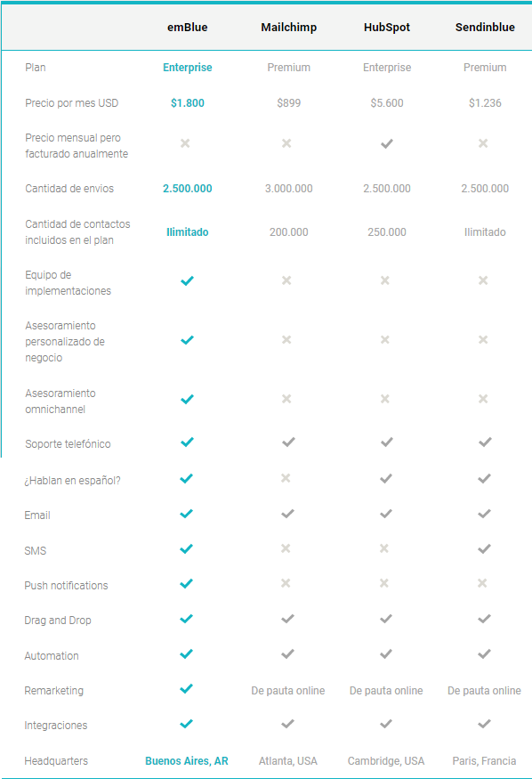The width and height of the screenshot is (532, 779).
Task: Click Sendinblue's SMS checkmark
Action: 484,549
